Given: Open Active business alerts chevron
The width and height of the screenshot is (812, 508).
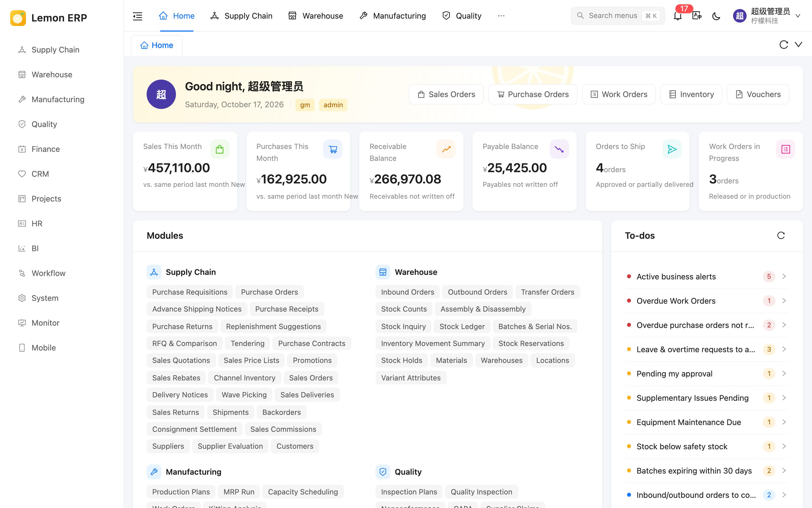Looking at the screenshot, I should 784,277.
